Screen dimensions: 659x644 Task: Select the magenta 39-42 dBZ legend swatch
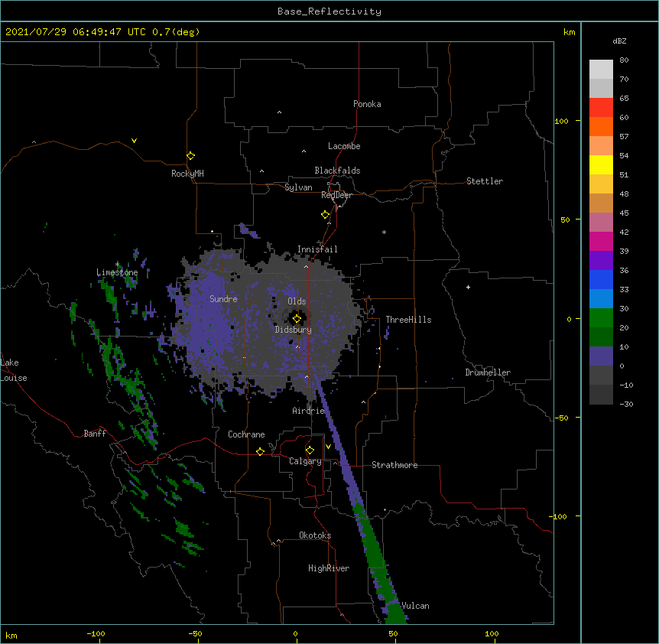pos(601,241)
